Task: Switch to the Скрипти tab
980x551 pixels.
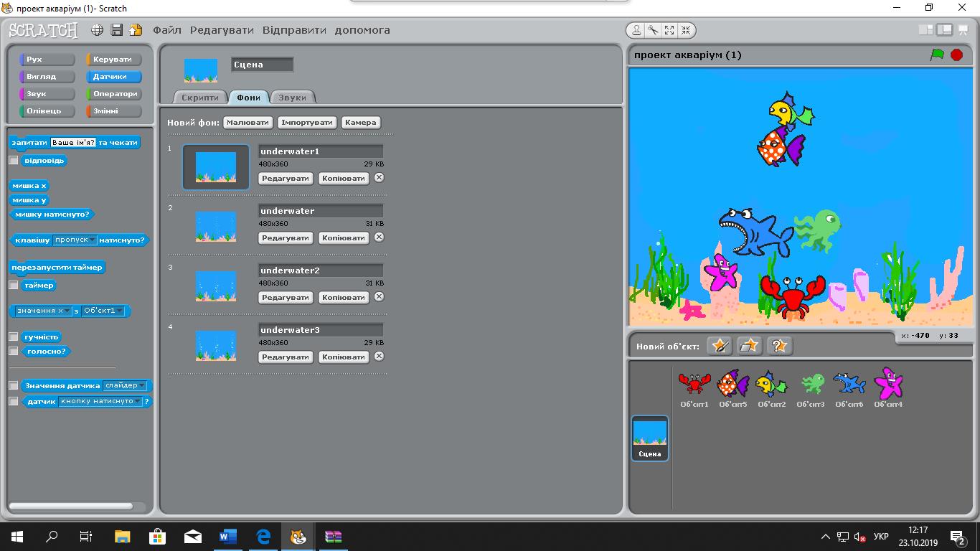Action: tap(200, 98)
